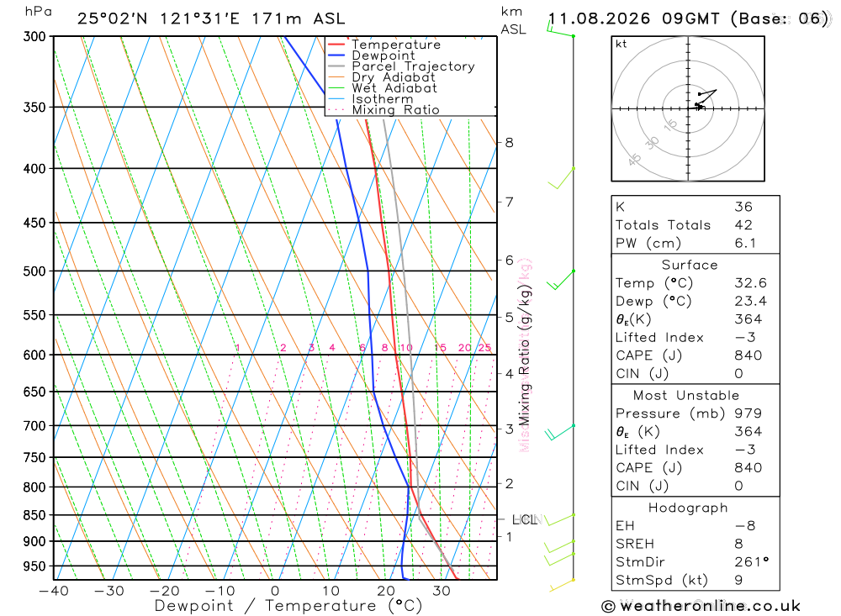Click the LCL marker label
The height and width of the screenshot is (616, 841).
click(x=525, y=519)
